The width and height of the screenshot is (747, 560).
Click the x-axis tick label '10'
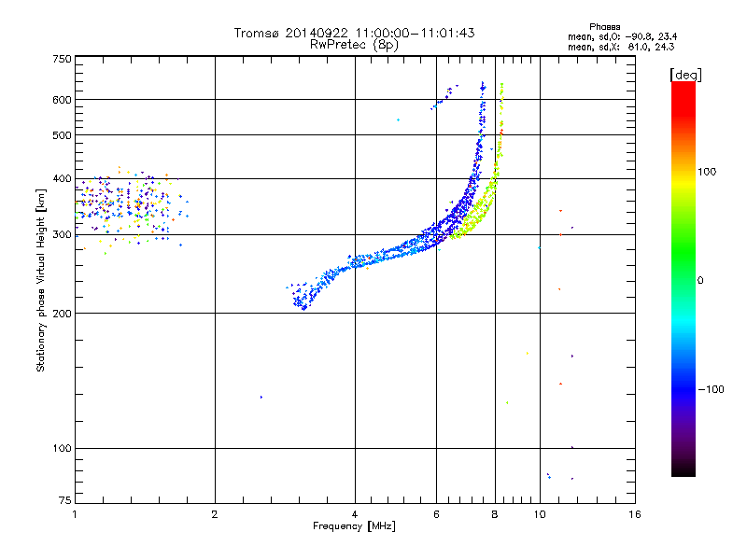[x=540, y=514]
